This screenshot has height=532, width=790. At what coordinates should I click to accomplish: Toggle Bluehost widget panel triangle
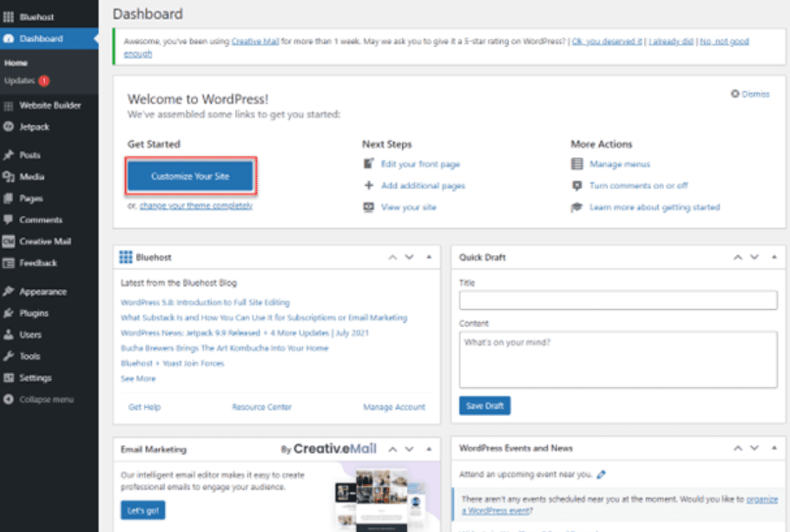pyautogui.click(x=429, y=257)
